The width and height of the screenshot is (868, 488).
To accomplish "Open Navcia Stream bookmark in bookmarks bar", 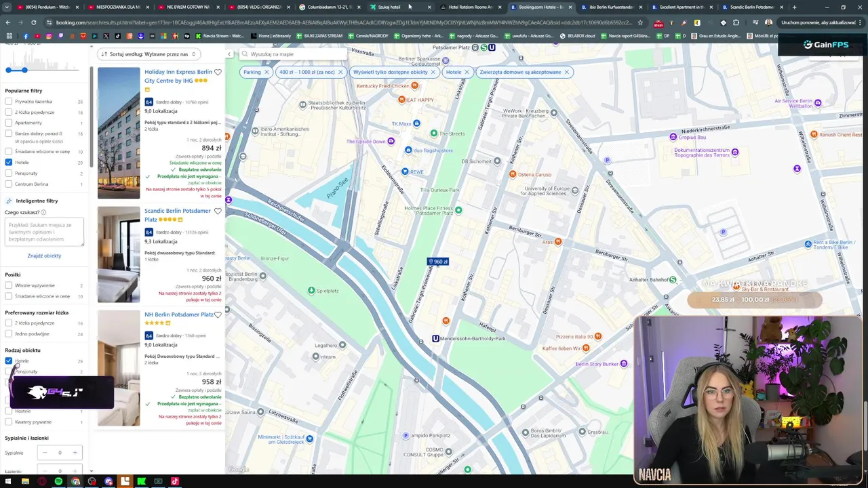I will [220, 36].
